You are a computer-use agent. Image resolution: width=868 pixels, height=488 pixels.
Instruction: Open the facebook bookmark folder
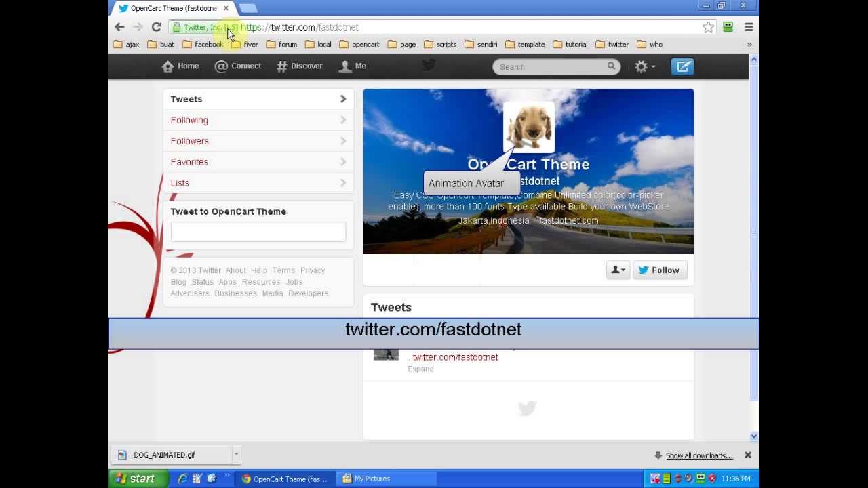pos(202,45)
